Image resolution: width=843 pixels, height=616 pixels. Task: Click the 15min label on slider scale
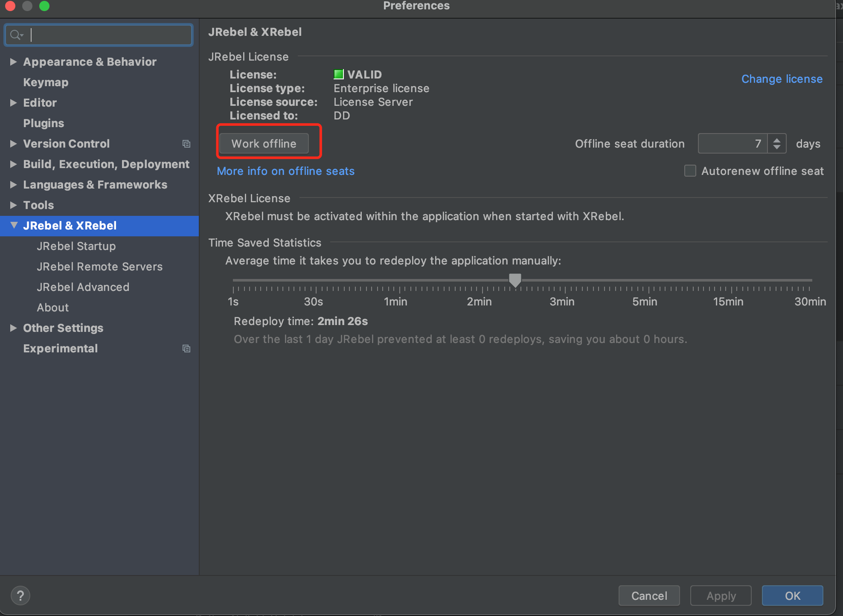[728, 302]
